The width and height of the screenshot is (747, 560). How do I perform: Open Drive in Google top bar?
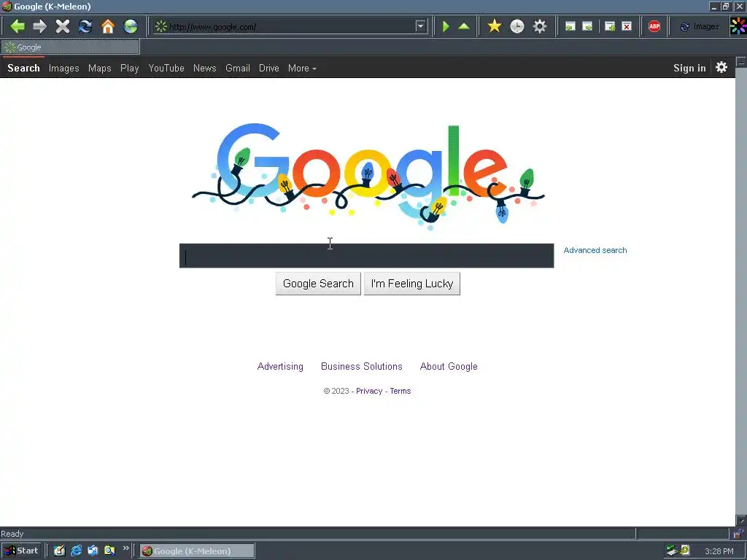click(x=268, y=68)
